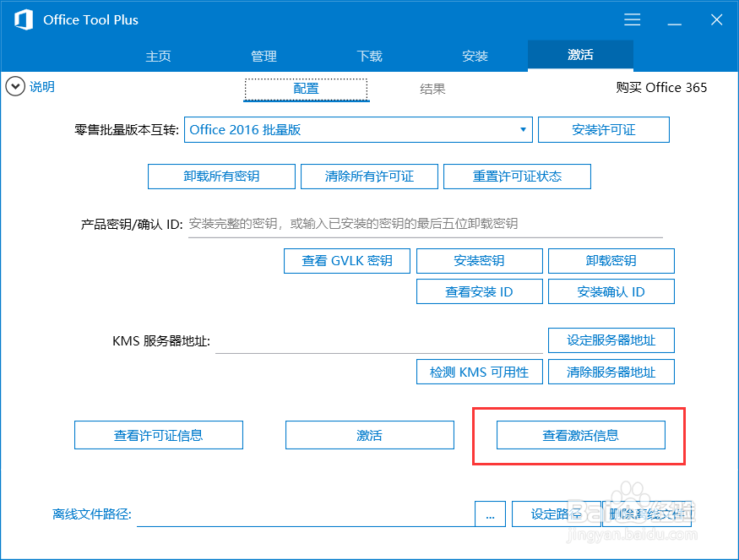Focus the 离线文件路径 input field
The height and width of the screenshot is (560, 739).
306,514
